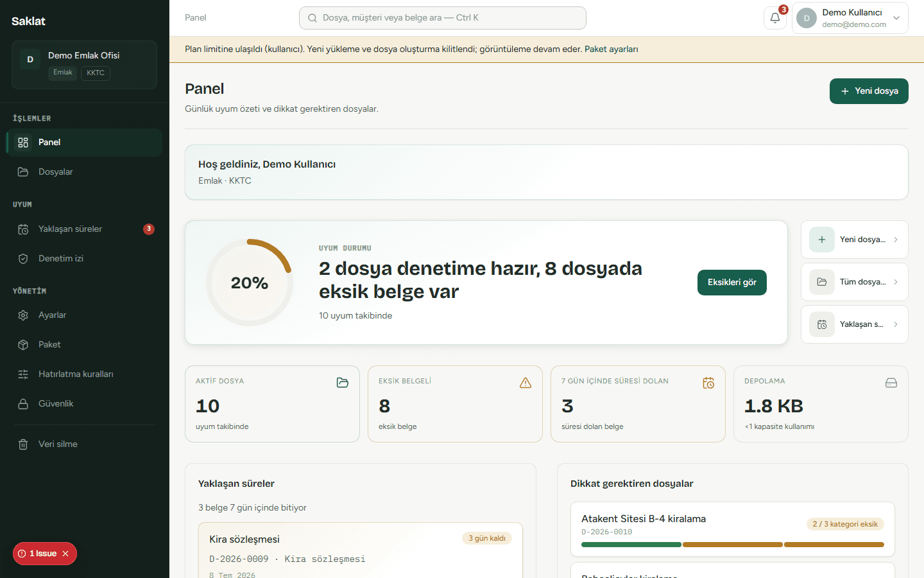Click the 3 gün kaldı badge
This screenshot has height=578, width=924.
487,538
